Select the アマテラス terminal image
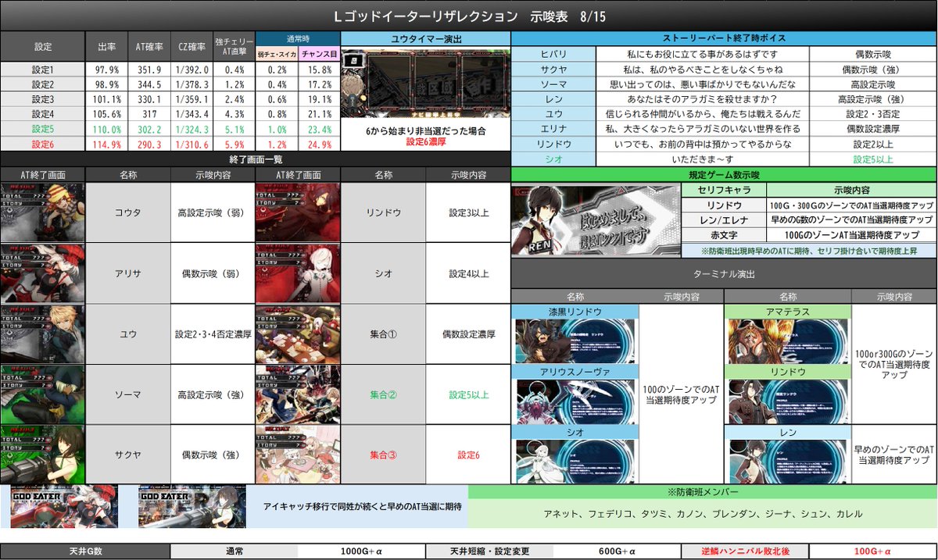The height and width of the screenshot is (560, 938). (x=788, y=341)
